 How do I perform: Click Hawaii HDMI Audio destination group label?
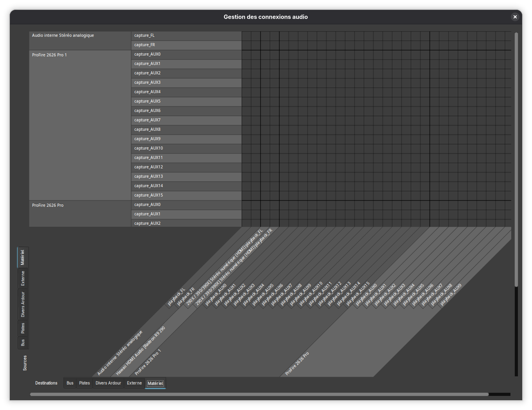[x=140, y=351]
